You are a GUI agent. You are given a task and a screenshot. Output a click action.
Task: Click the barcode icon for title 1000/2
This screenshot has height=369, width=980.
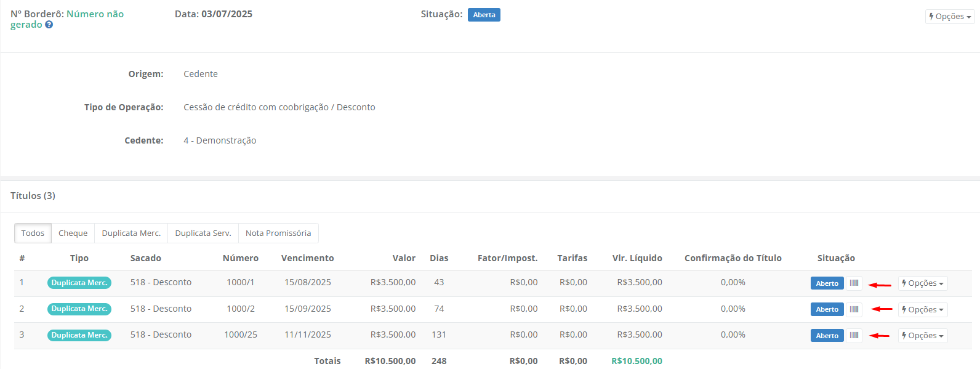point(854,309)
